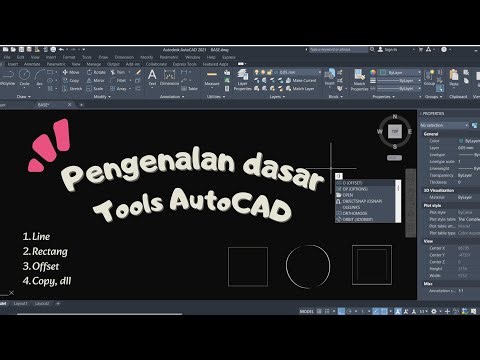Viewport: 480px width, 360px height.
Task: Toggle snap mode in status bar
Action: (x=327, y=311)
